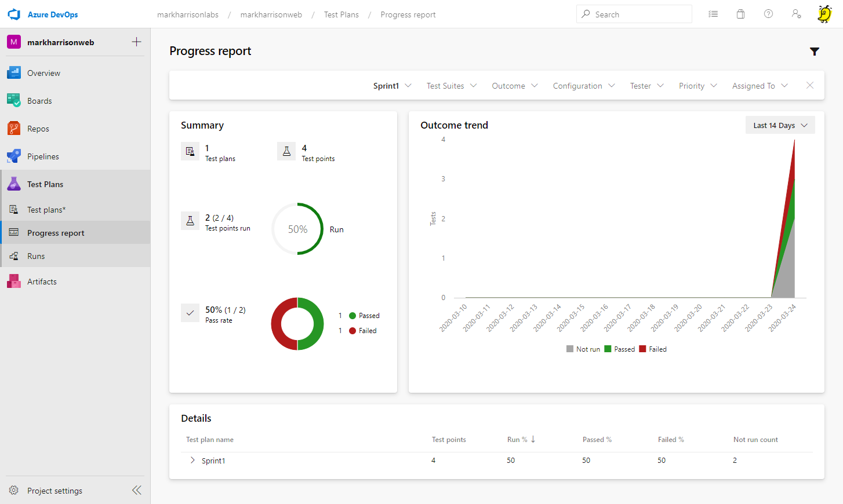Screen dimensions: 843x504
Task: Select Runs in the sidebar
Action: tap(36, 256)
